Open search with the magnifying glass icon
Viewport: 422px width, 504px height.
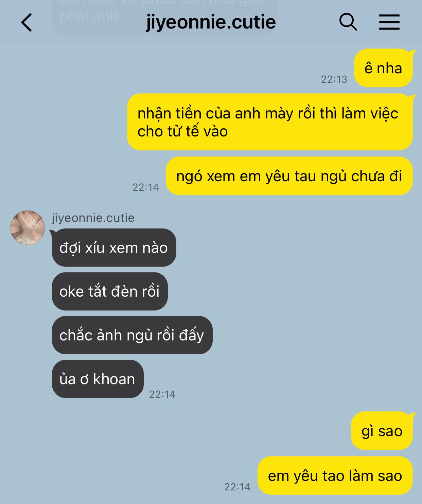click(x=348, y=22)
